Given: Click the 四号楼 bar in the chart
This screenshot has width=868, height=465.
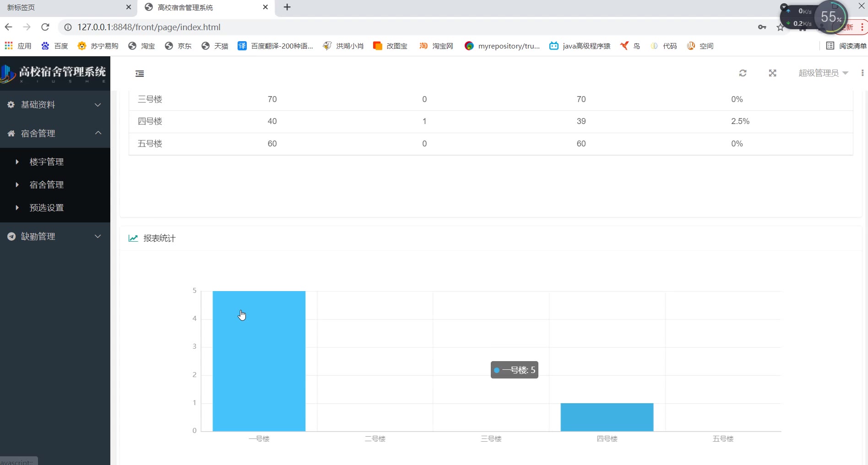Looking at the screenshot, I should (x=607, y=417).
